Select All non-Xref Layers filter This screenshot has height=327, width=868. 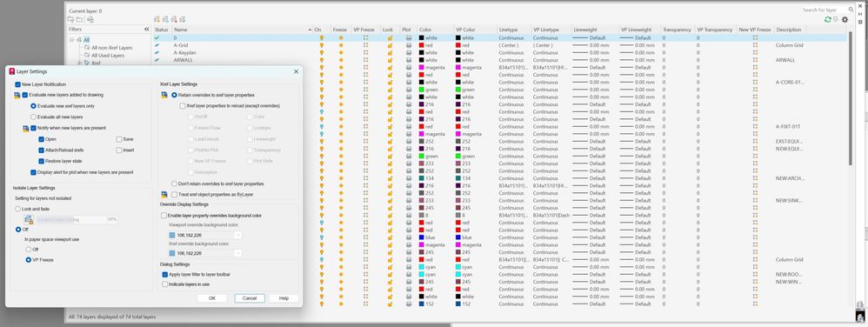coord(112,48)
